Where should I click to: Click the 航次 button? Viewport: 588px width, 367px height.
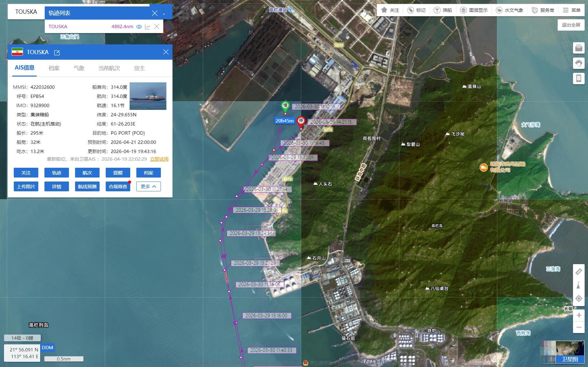pyautogui.click(x=87, y=173)
